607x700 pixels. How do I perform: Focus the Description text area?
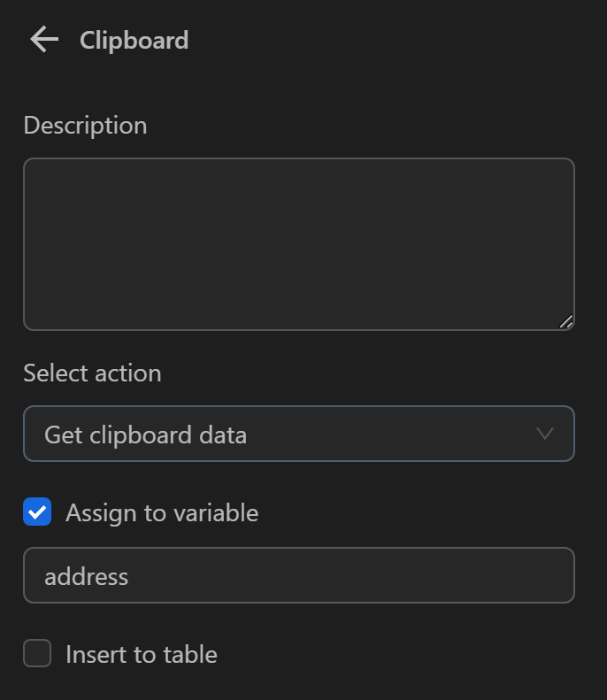(298, 243)
